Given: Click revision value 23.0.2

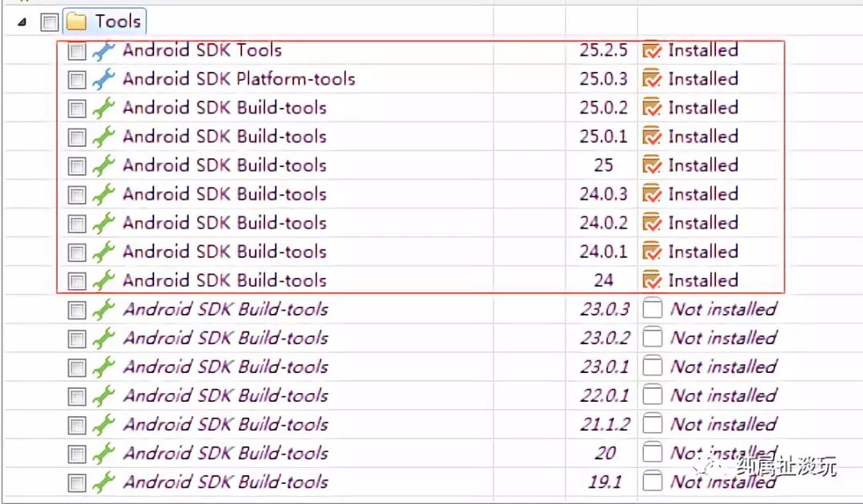Looking at the screenshot, I should tap(605, 338).
